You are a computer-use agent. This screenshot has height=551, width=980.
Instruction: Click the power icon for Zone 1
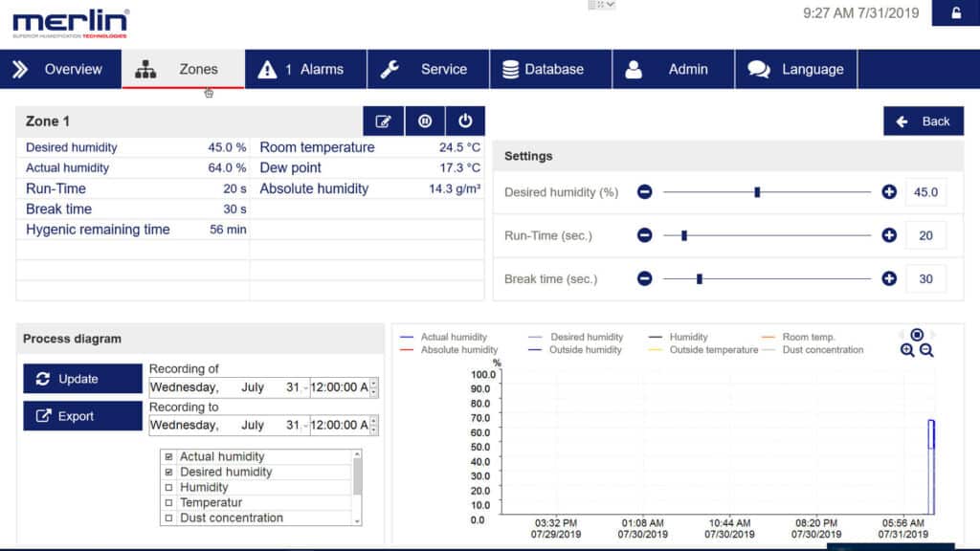point(465,121)
